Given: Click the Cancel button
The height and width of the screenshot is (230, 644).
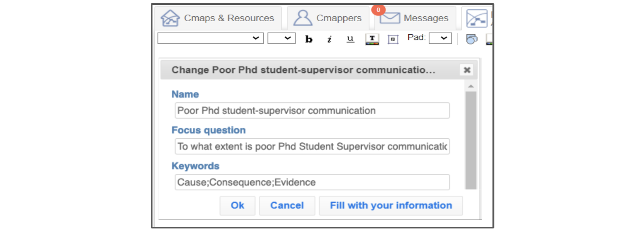Looking at the screenshot, I should point(287,206).
